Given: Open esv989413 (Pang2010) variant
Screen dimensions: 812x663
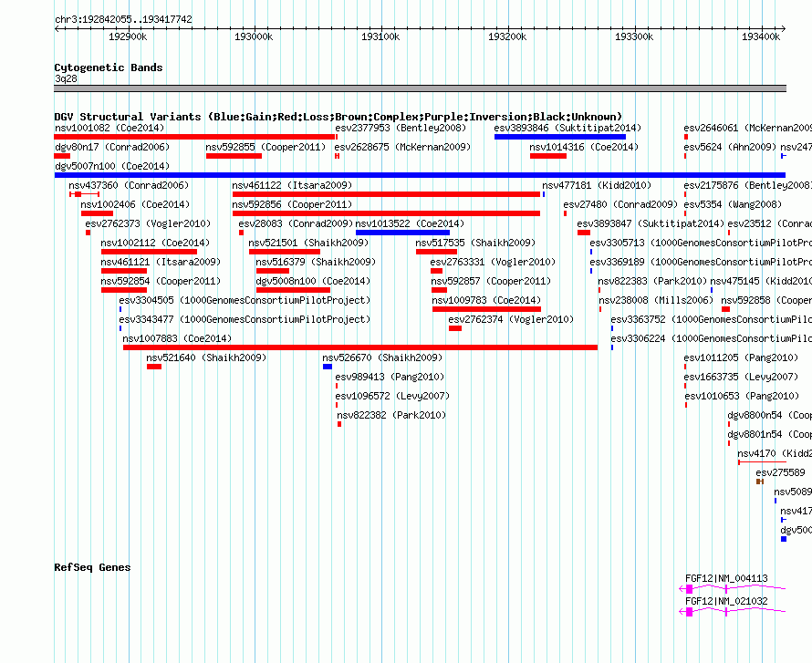Looking at the screenshot, I should pyautogui.click(x=390, y=377).
